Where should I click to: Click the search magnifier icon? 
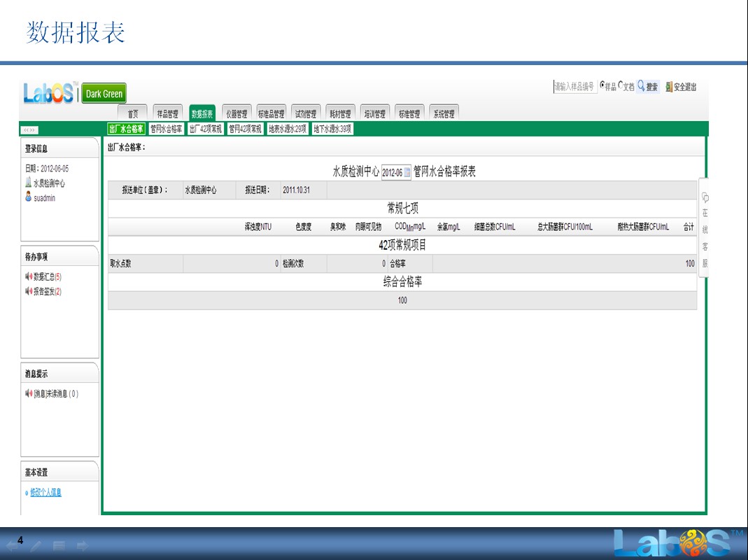click(640, 87)
